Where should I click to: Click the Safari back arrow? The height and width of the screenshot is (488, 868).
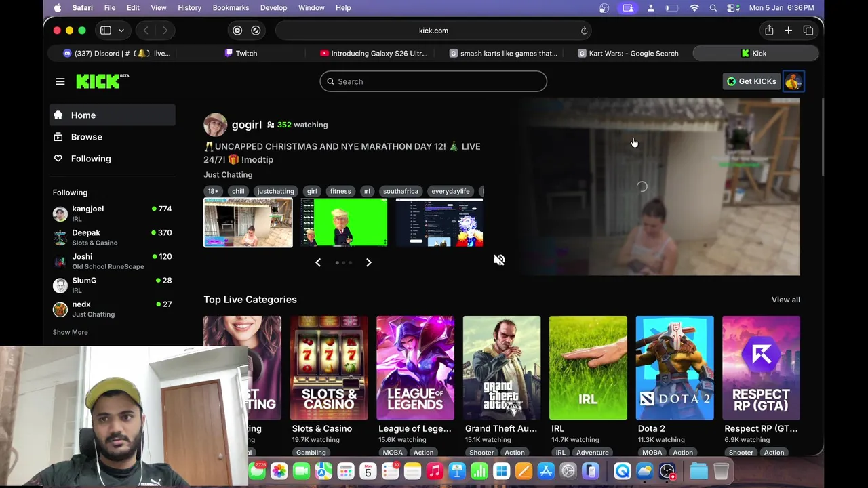coord(146,30)
